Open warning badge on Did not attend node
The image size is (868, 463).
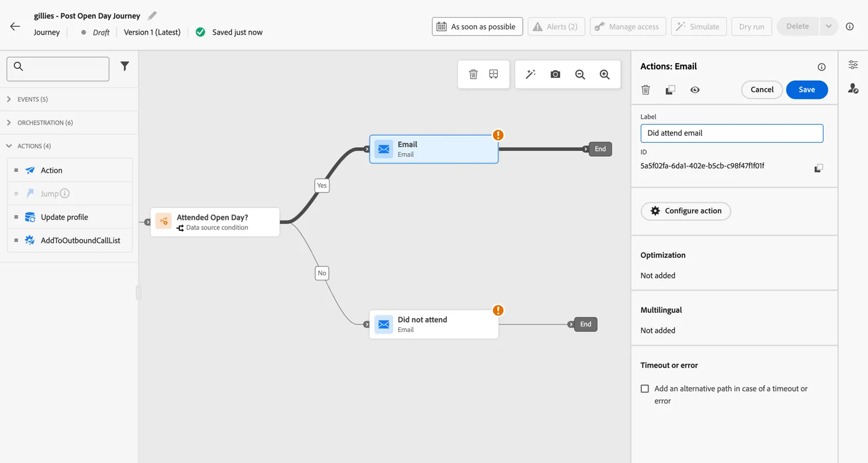click(x=498, y=310)
